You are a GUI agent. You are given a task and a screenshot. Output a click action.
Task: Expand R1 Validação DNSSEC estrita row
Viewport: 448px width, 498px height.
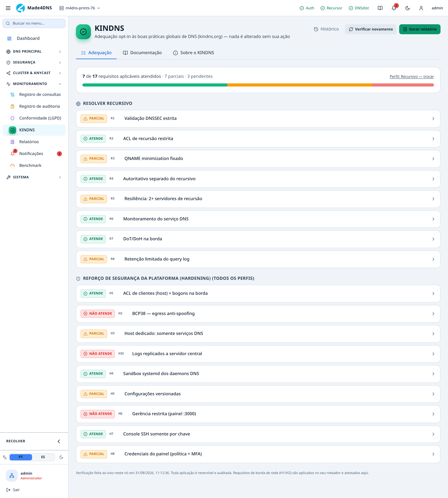258,118
